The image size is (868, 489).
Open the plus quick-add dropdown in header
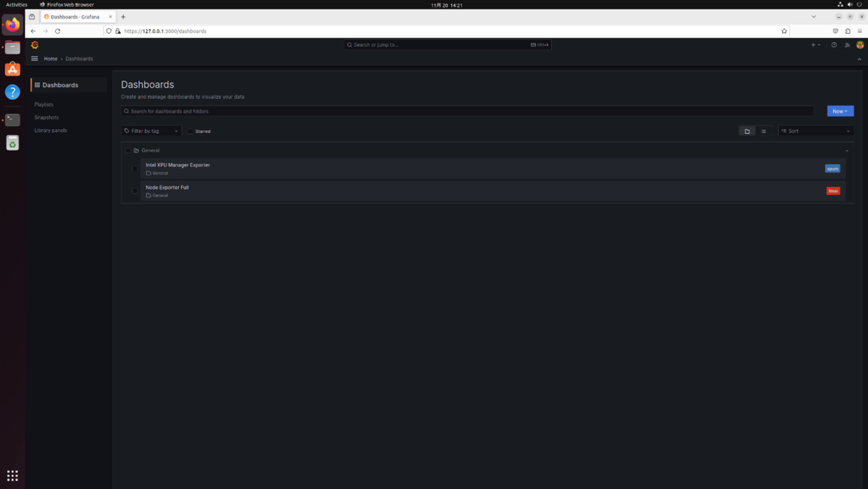click(x=815, y=45)
